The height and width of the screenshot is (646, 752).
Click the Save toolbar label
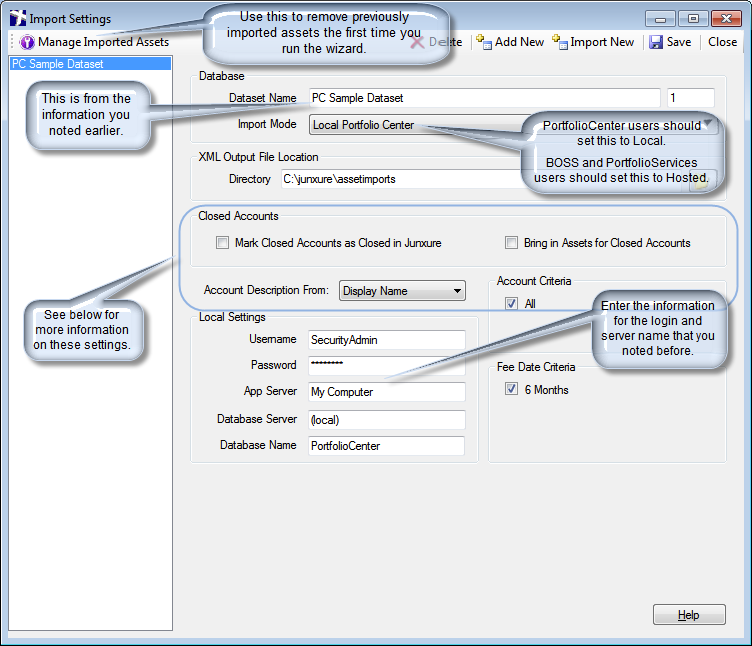679,42
